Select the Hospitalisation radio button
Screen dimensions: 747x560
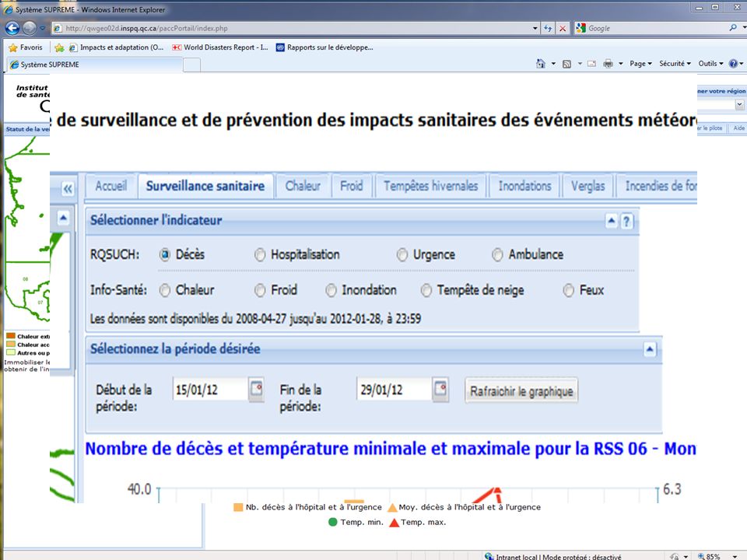pyautogui.click(x=260, y=255)
